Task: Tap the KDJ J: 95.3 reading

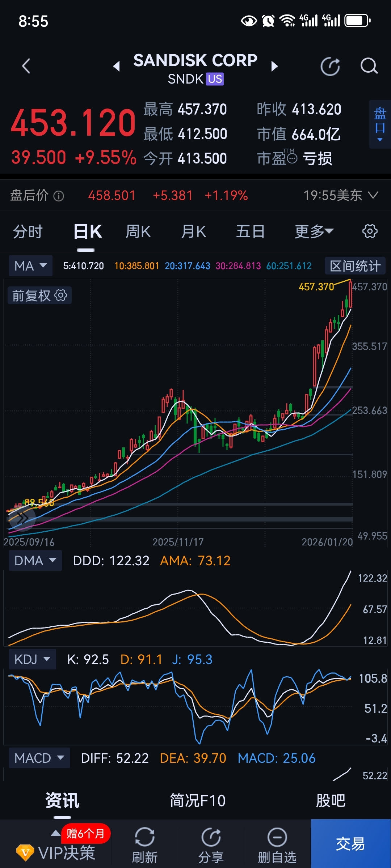Action: point(192,659)
